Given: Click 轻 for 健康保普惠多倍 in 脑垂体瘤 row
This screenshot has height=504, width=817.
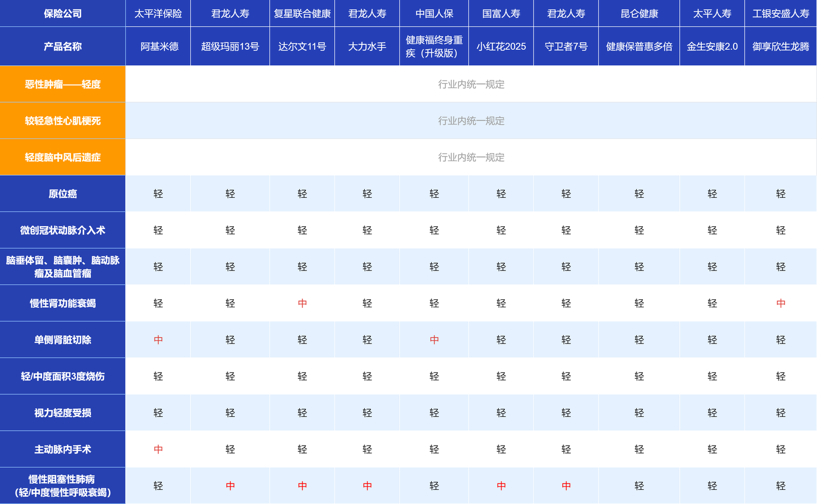Looking at the screenshot, I should 639,266.
